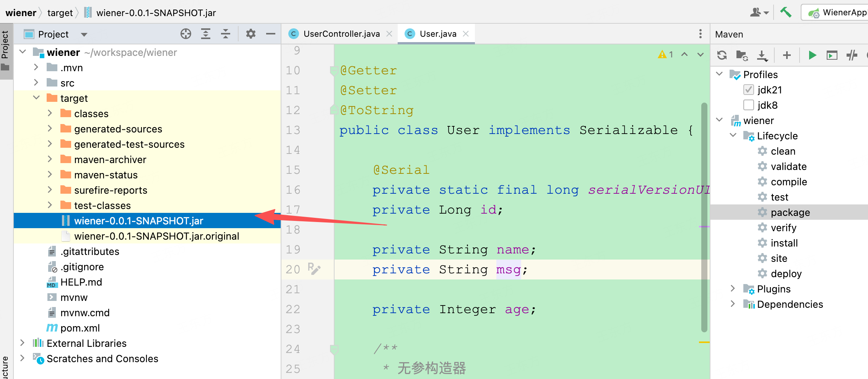Jump to next highlighted problem arrow

pos(701,54)
